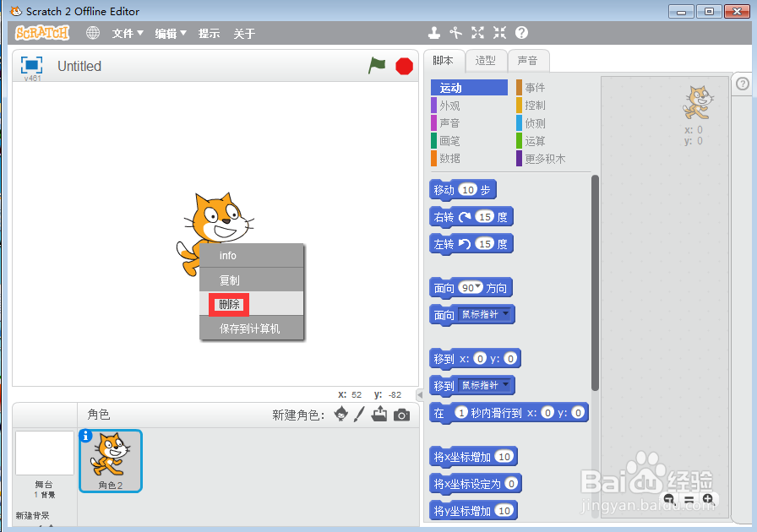Collapse the stage with the small arrow
Viewport: 757px width, 532px height.
[x=420, y=395]
